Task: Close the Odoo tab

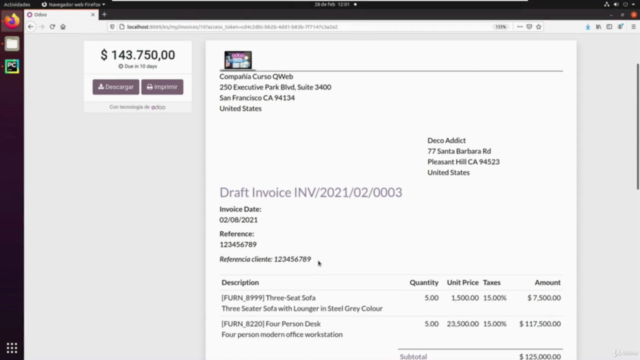Action: [x=93, y=14]
